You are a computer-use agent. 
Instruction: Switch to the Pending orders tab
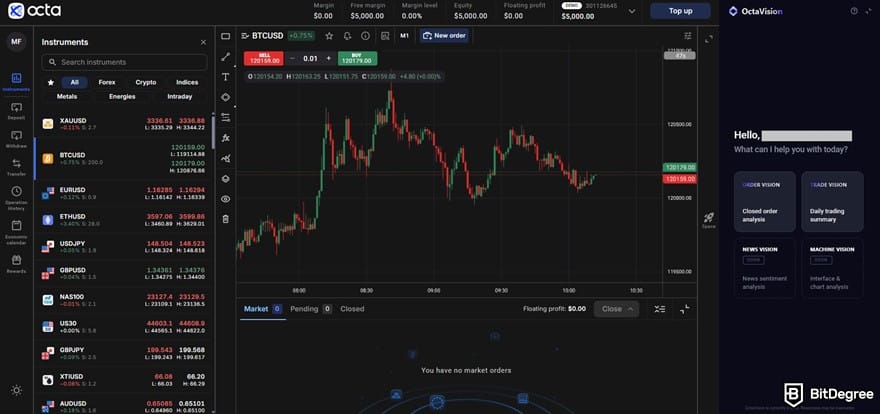pyautogui.click(x=311, y=309)
